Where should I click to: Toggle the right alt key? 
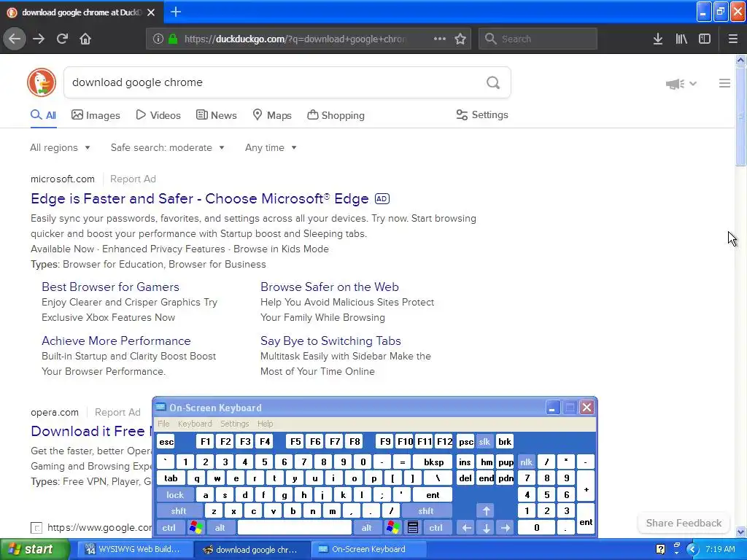tap(367, 528)
